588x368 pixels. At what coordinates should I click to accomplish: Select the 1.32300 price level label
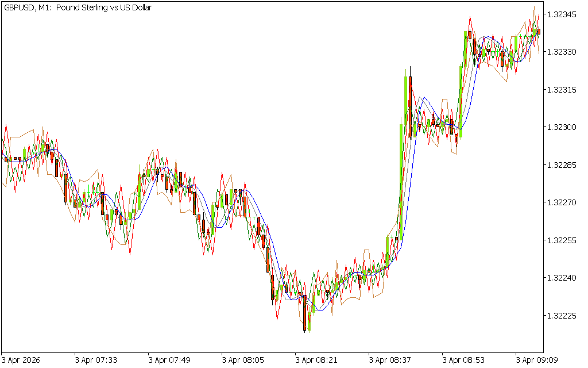[562, 127]
